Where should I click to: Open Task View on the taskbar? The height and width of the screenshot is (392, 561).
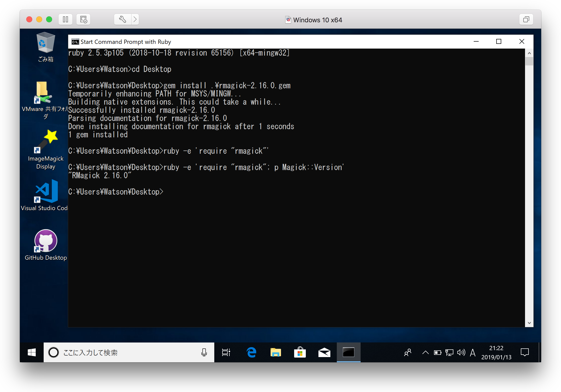(226, 352)
